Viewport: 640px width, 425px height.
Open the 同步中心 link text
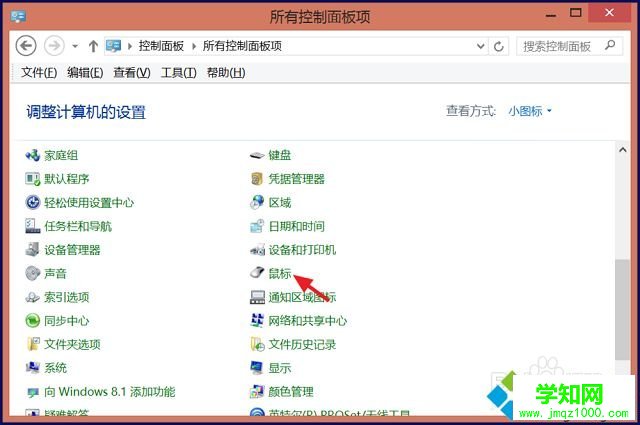(67, 321)
